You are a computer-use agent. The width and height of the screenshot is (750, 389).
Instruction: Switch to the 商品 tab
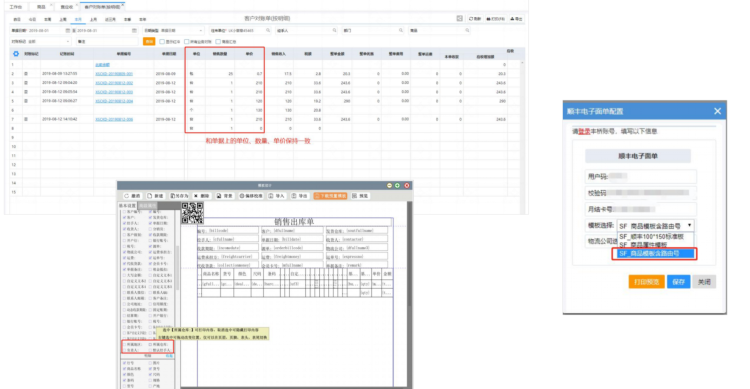[41, 7]
